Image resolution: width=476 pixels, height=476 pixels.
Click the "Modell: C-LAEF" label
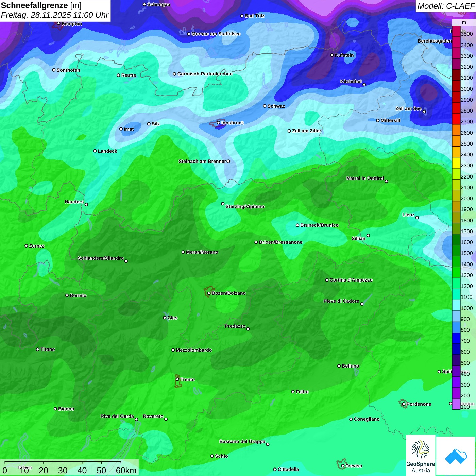coord(446,6)
